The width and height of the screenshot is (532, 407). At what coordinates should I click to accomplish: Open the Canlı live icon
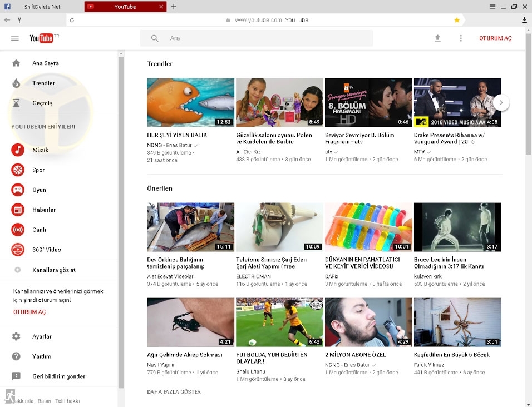(x=18, y=230)
